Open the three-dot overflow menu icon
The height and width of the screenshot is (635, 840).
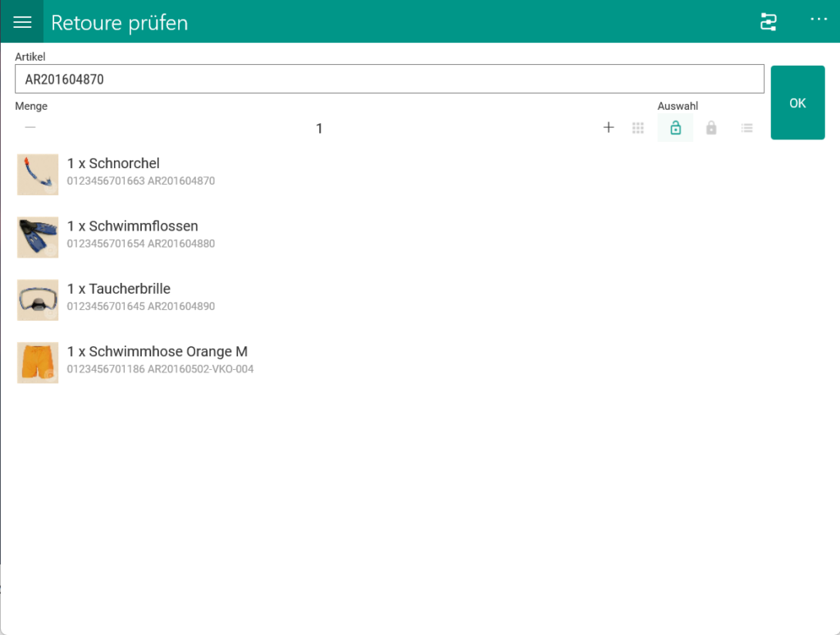[818, 22]
